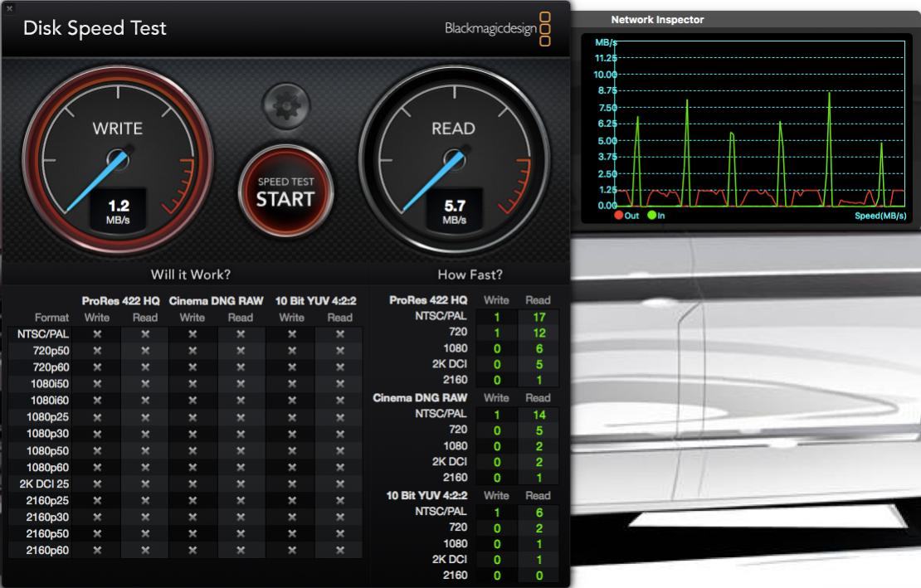Click the "Will it Work?" heading
This screenshot has height=588, width=921.
click(191, 275)
